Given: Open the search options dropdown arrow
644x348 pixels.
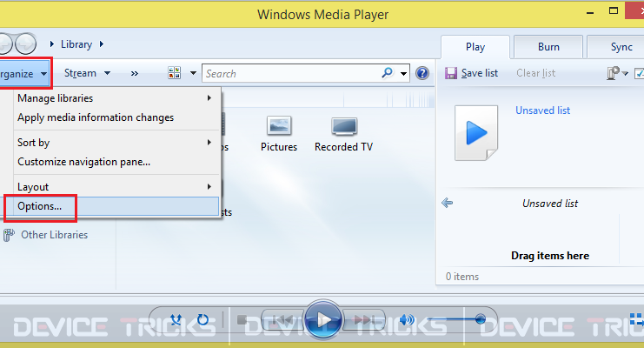Looking at the screenshot, I should point(404,74).
